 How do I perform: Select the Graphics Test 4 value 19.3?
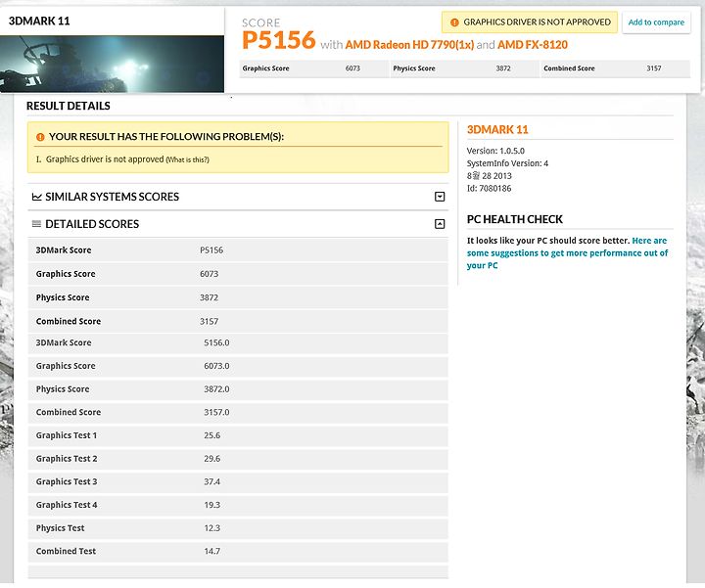coord(211,505)
